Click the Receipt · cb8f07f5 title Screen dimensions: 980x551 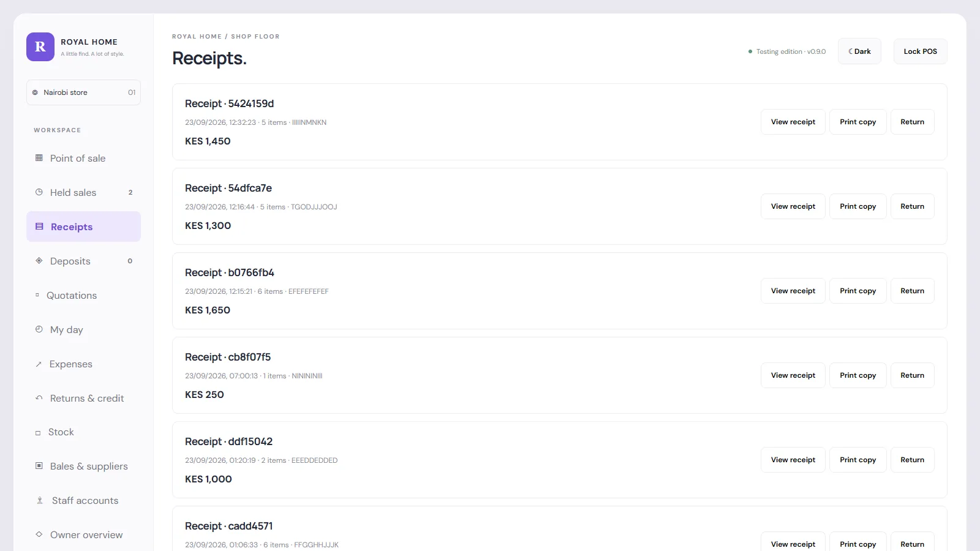[x=228, y=357]
